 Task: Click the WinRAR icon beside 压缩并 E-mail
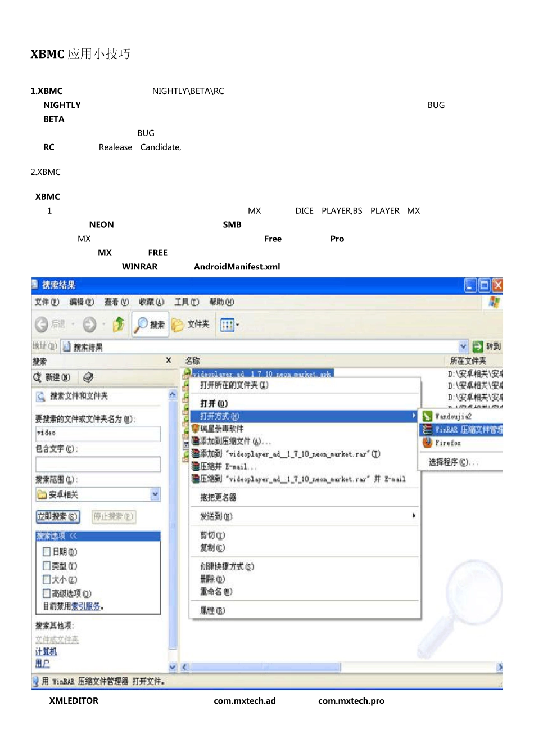tap(196, 466)
